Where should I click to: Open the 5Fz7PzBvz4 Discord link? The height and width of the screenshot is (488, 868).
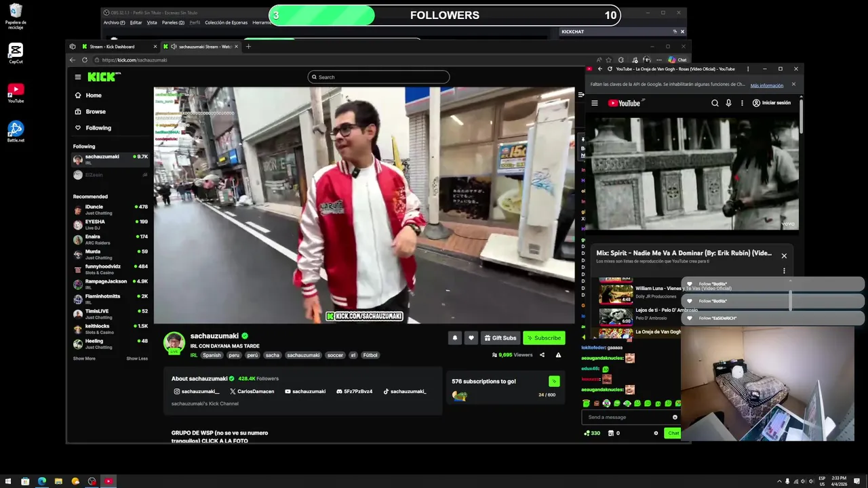[x=355, y=391]
